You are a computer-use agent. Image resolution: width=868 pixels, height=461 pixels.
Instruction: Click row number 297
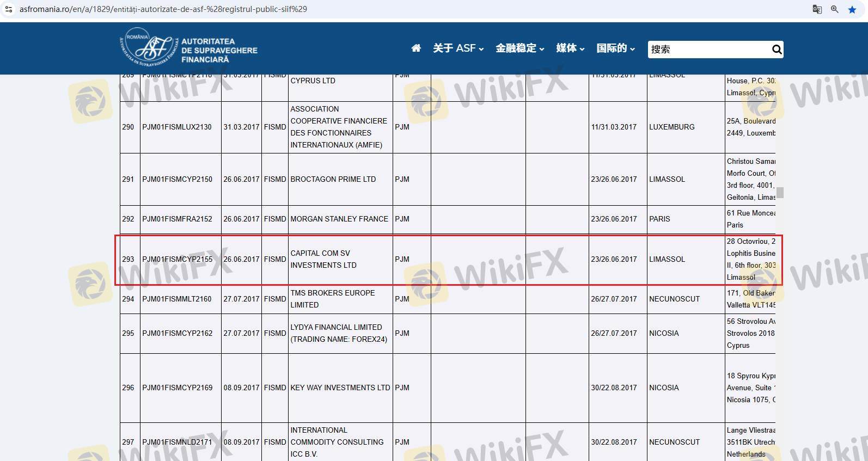(x=128, y=442)
